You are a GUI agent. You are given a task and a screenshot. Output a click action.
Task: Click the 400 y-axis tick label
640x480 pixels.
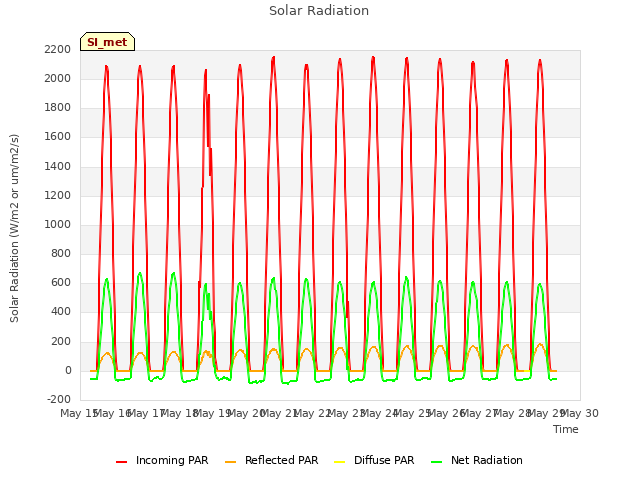point(61,312)
